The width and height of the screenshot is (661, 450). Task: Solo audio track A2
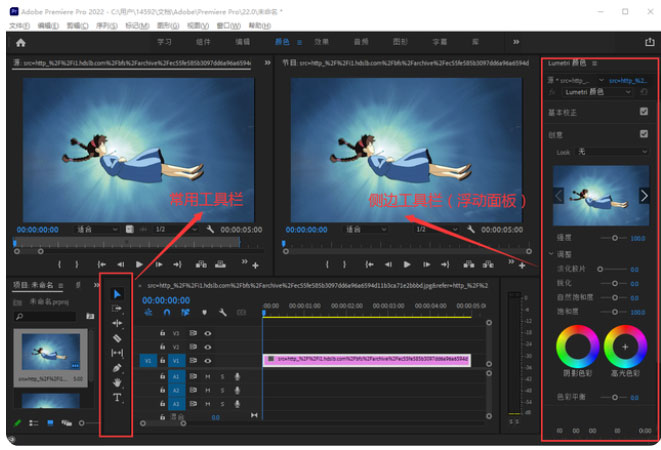click(222, 390)
